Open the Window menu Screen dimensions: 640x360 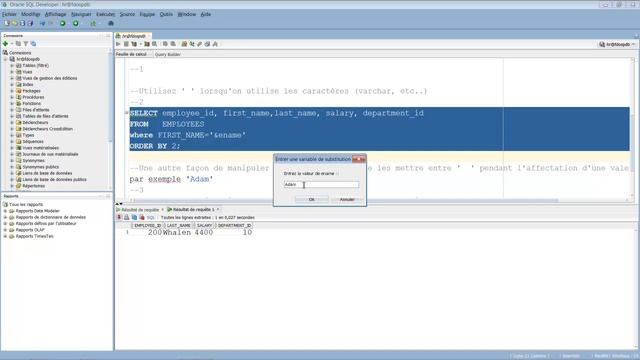click(187, 14)
